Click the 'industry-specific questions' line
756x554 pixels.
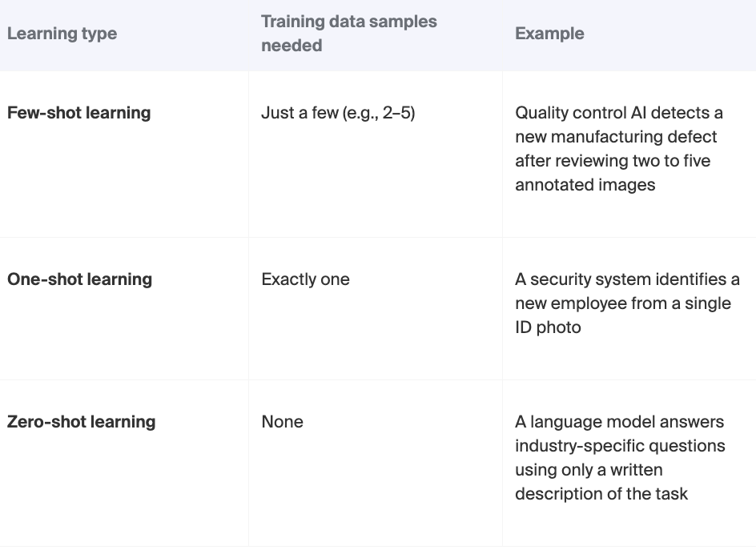coord(620,446)
